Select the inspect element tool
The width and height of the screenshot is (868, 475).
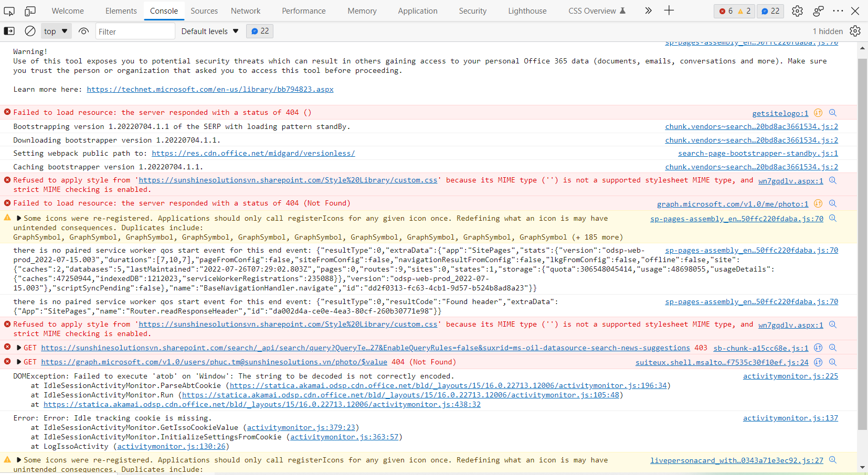(8, 10)
